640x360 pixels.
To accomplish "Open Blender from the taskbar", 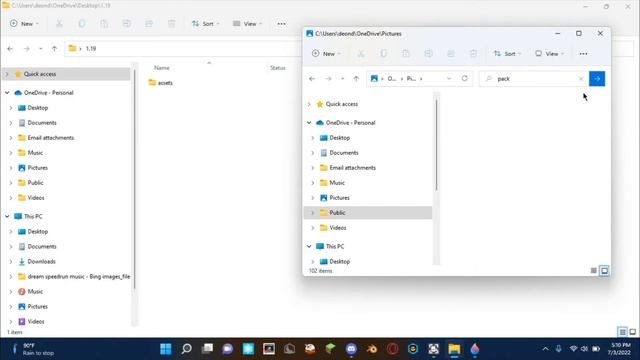I will 372,349.
